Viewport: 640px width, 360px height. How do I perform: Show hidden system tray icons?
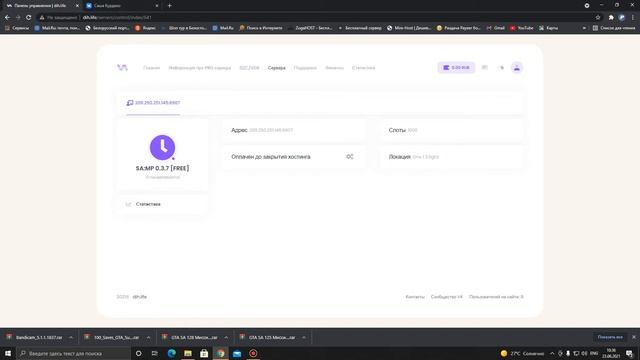click(x=552, y=353)
